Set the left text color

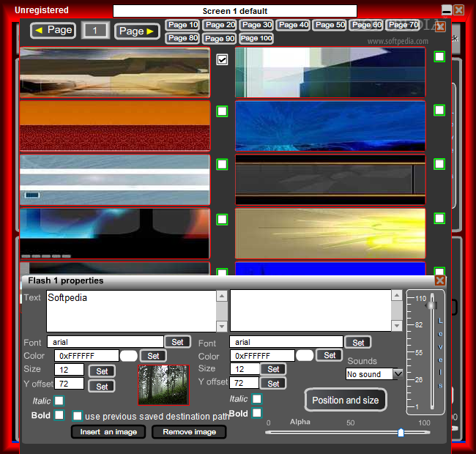153,356
